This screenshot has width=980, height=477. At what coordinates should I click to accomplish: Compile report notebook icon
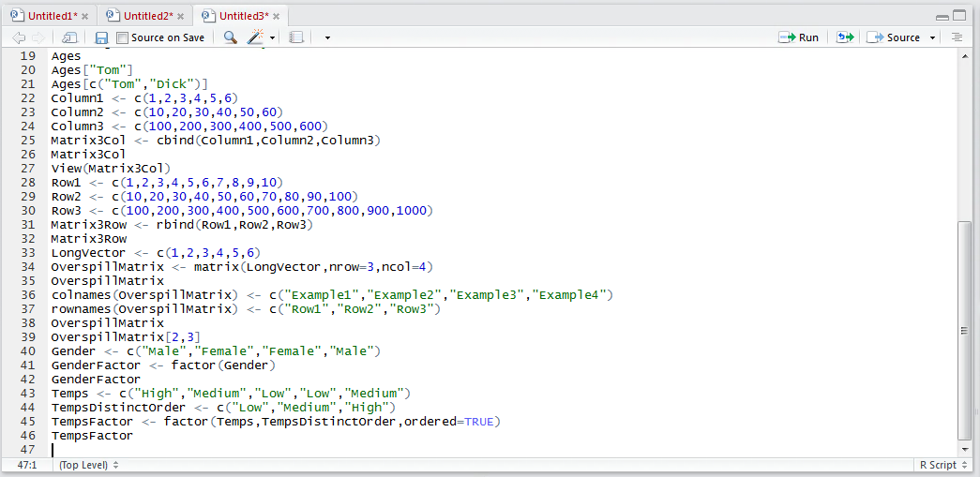[296, 37]
